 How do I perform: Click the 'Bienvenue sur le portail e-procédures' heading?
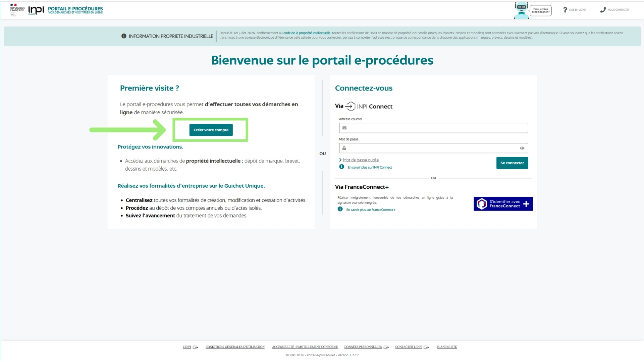[322, 60]
